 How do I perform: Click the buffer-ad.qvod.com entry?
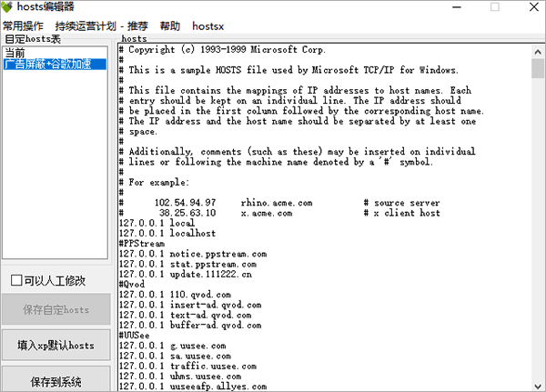(x=190, y=326)
